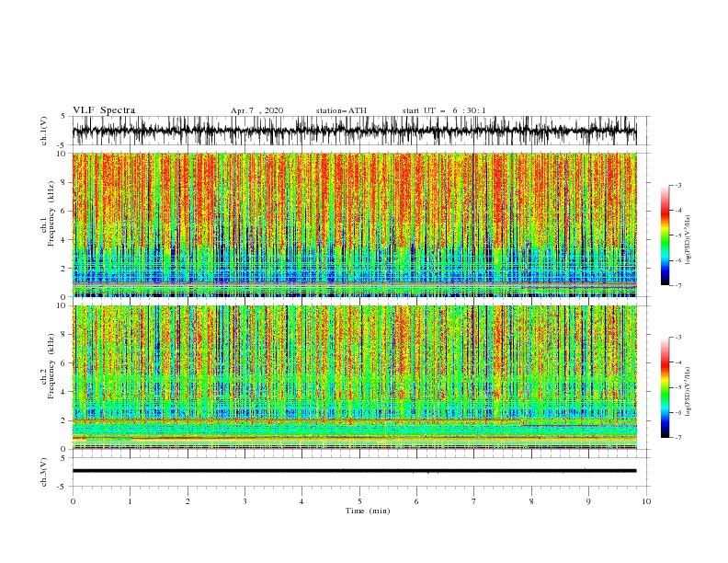The height and width of the screenshot is (563, 728).
Task: Click the "10" kHz tick of ch.1 spectrogram
Action: (63, 154)
